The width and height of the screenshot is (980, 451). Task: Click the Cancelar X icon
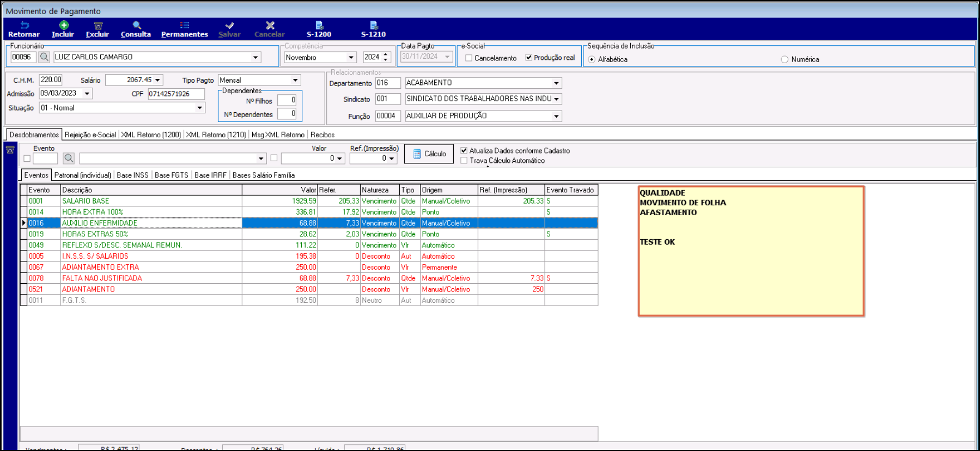coord(270,25)
